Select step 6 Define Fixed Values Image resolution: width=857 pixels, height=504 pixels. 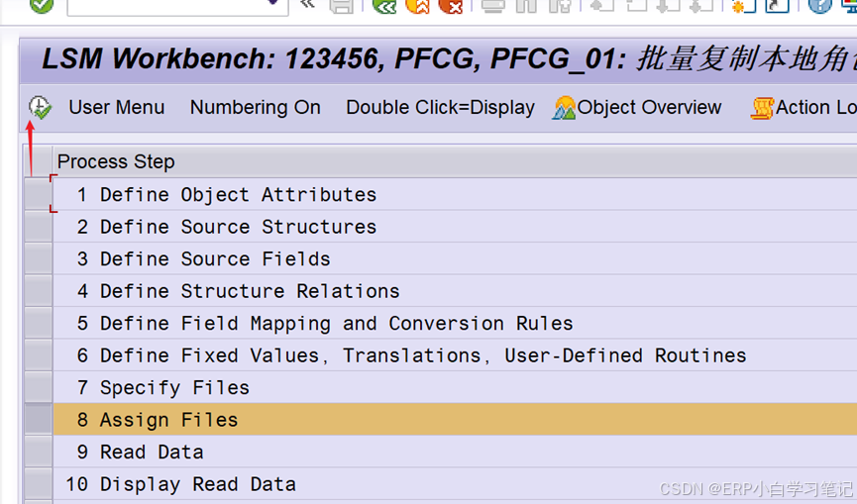tap(455, 355)
